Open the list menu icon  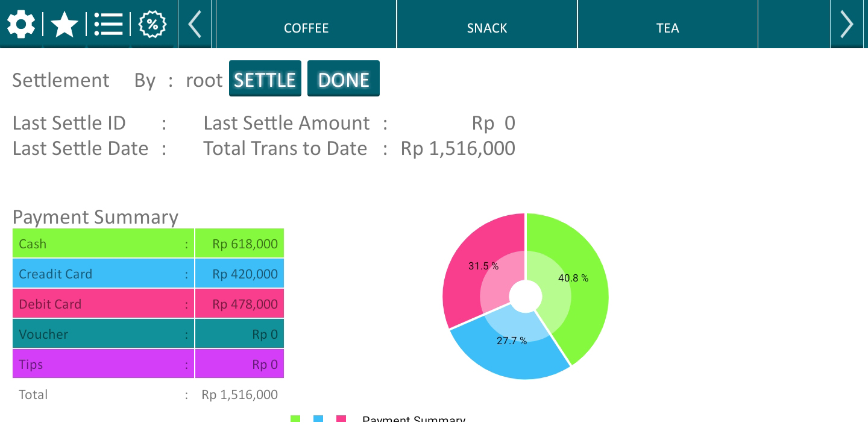pos(108,25)
